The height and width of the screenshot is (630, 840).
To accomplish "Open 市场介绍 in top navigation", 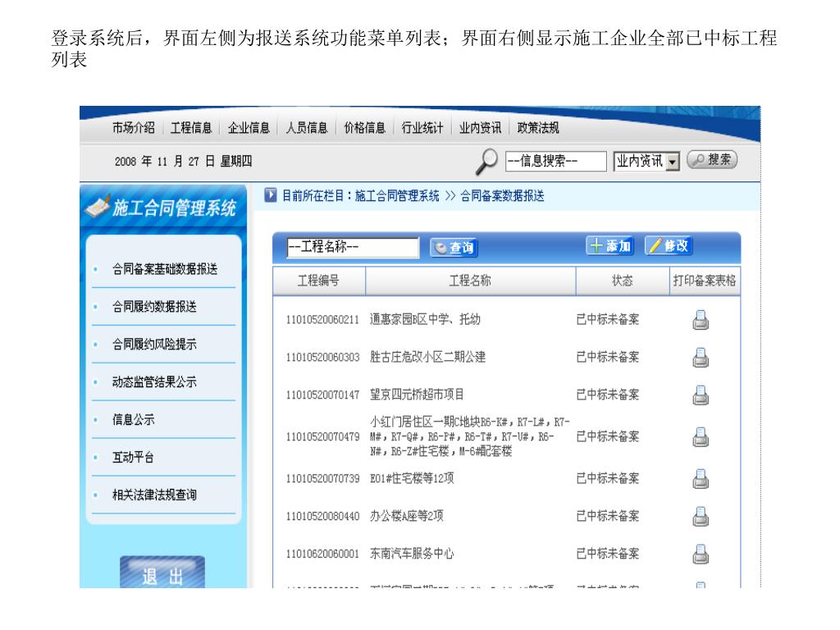I will 134,127.
